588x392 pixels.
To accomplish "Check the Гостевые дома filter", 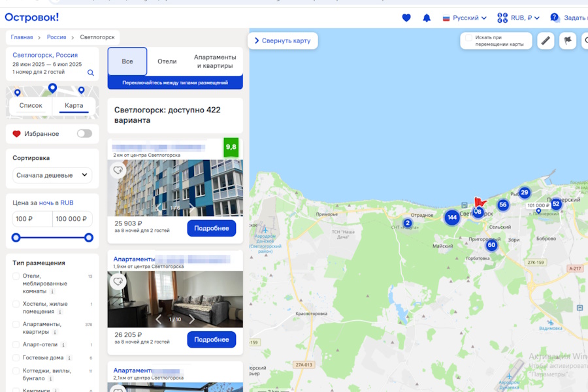I will 16,358.
